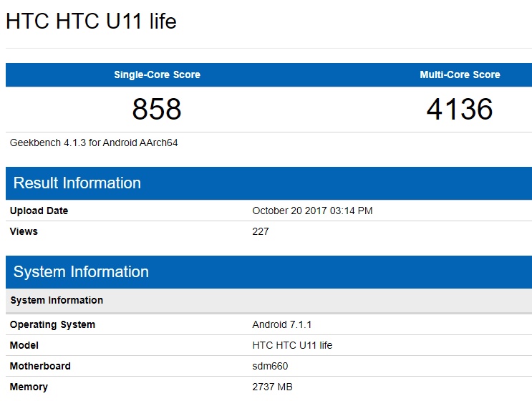Screen dimensions: 532x401
Task: Select the multi-core score value 4136
Action: pyautogui.click(x=460, y=109)
